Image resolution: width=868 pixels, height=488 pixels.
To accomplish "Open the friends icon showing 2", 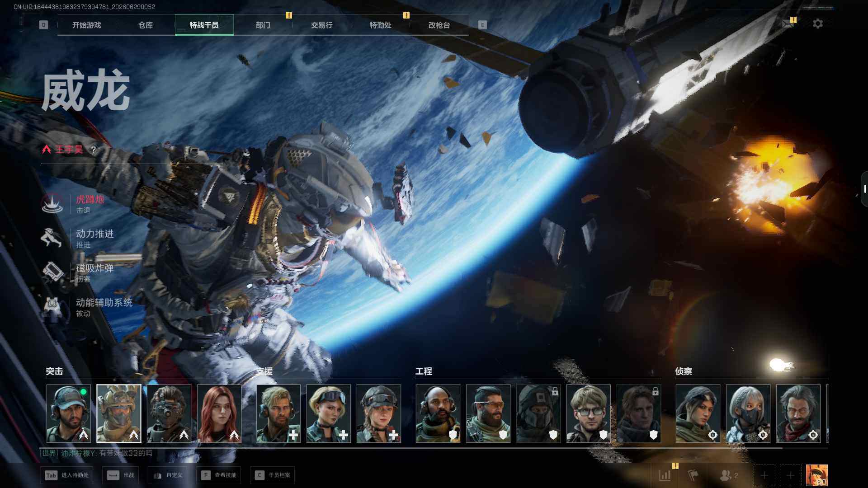I will point(729,475).
